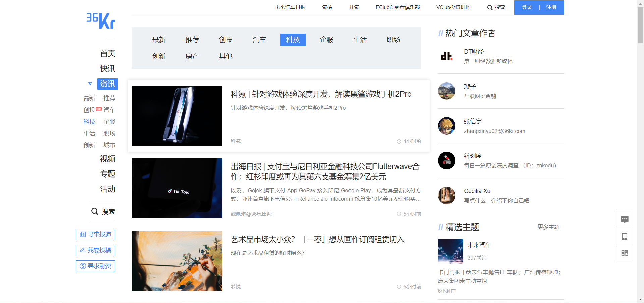This screenshot has height=303, width=644.
Task: Click 登录 in the top bar
Action: point(527,7)
